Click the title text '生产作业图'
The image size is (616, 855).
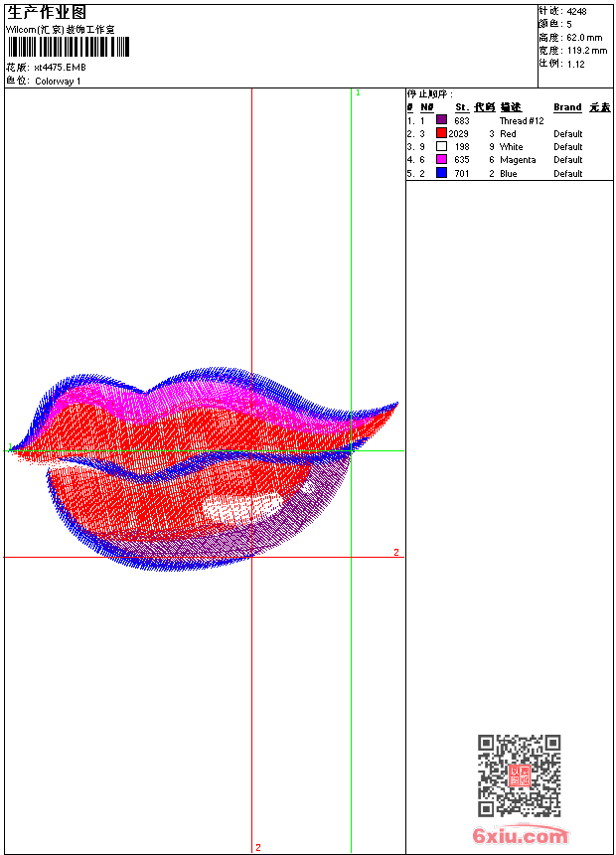[47, 13]
